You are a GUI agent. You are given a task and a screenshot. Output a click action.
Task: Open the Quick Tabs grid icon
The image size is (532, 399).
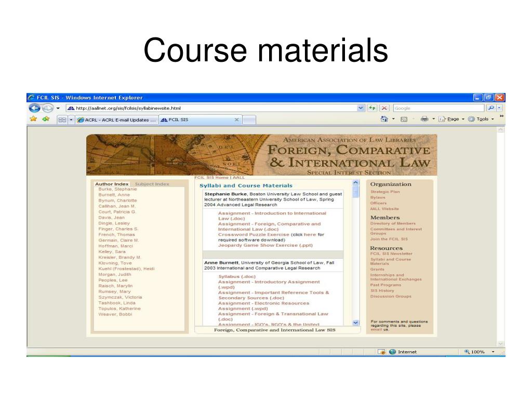[x=62, y=120]
